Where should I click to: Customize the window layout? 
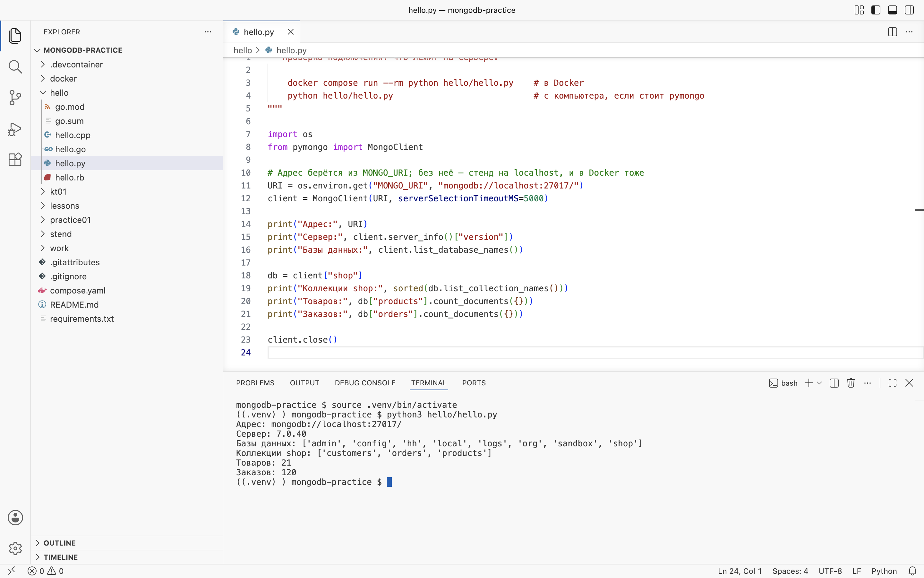point(859,10)
